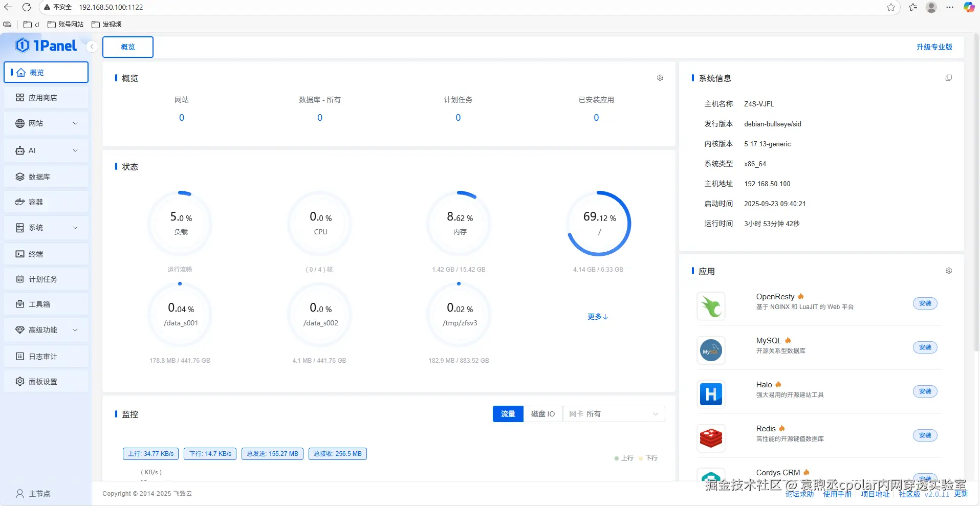Click the 总发送: 155.27 MB tag
This screenshot has width=980, height=506.
click(x=272, y=454)
